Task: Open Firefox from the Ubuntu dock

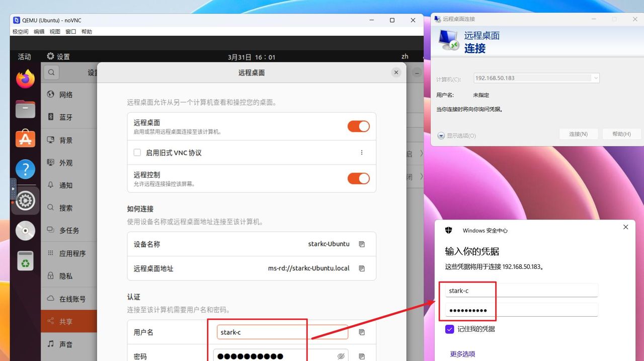Action: (25, 79)
